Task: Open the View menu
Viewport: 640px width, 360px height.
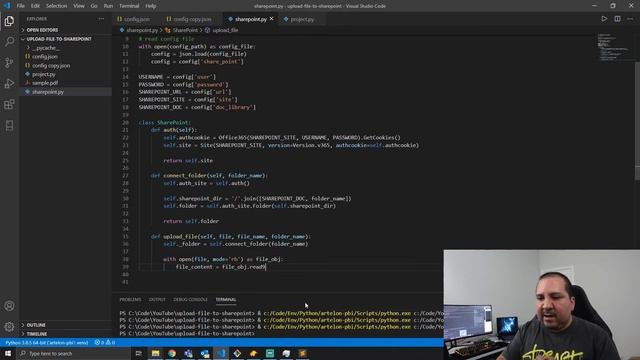Action: 79,6
